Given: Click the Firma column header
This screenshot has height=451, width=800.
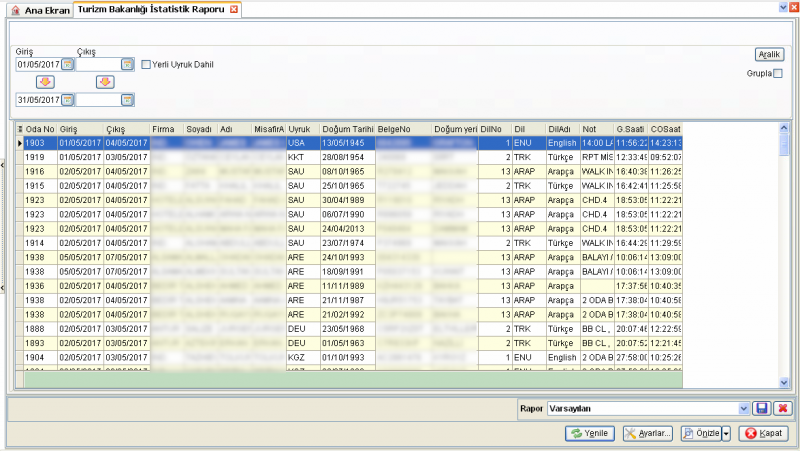Looking at the screenshot, I should pos(167,129).
